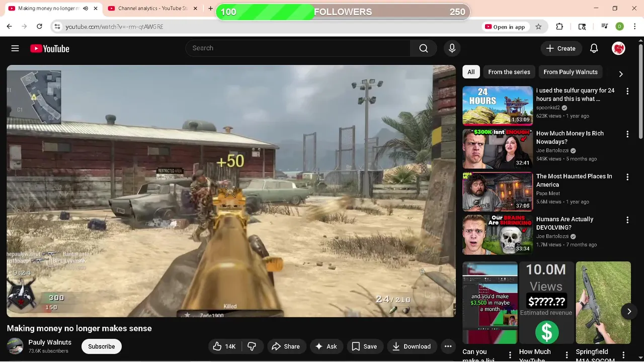
Task: Click the browser address bar URL
Action: (x=115, y=27)
